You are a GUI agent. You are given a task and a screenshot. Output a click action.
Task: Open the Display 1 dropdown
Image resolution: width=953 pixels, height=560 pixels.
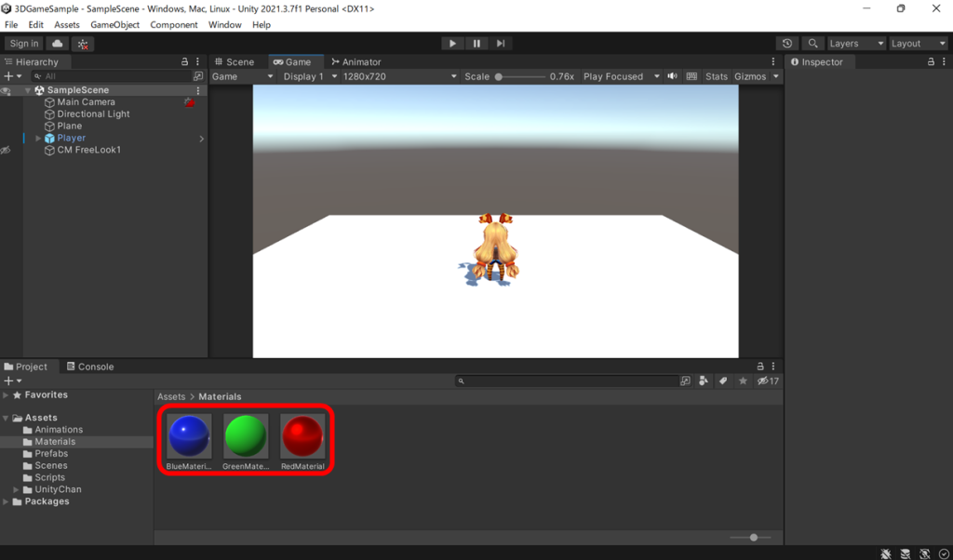coord(308,76)
